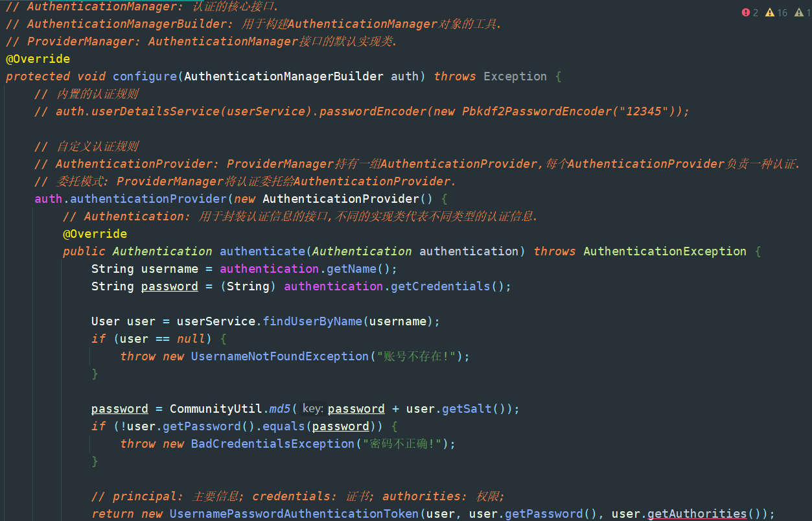Click the commented-out Pbkdf2PasswordEncoder line
Viewport: 812px width, 521px height.
(x=362, y=111)
